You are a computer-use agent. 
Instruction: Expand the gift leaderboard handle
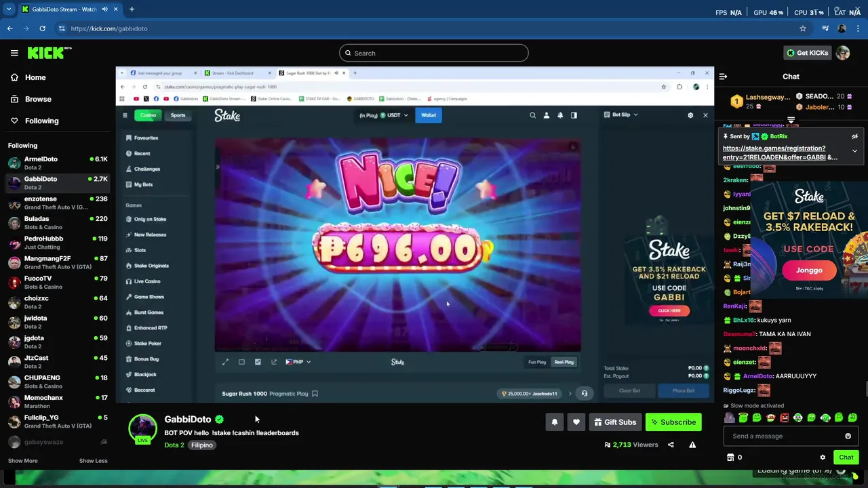coord(791,120)
